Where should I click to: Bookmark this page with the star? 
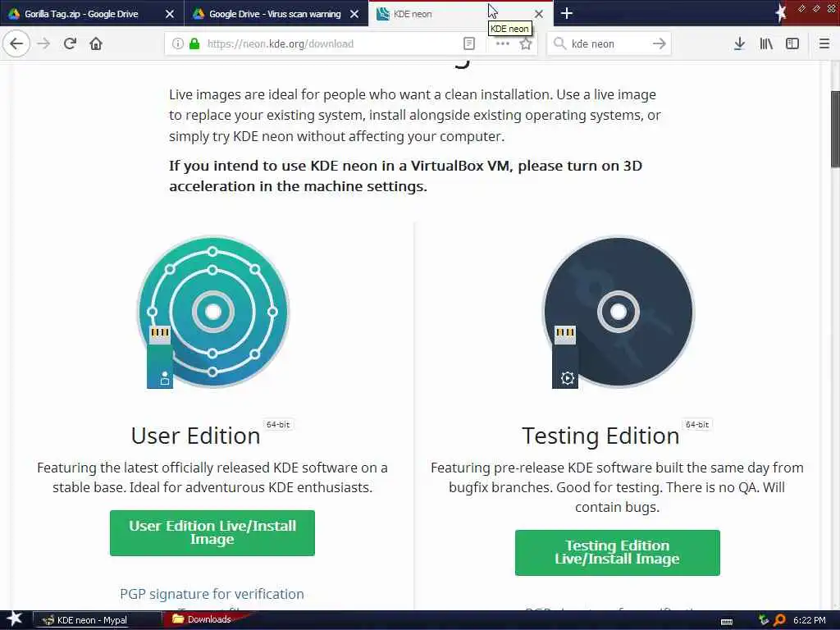[x=526, y=44]
